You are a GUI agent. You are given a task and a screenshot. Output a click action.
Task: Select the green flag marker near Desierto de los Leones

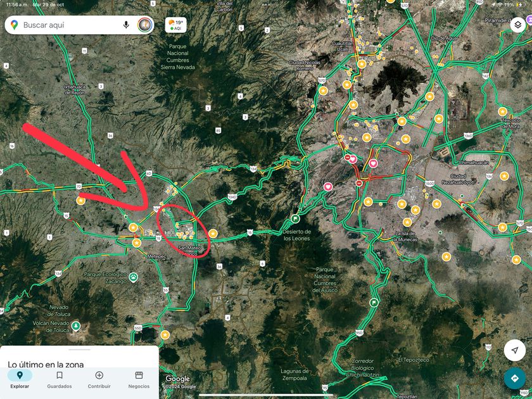coord(295,218)
